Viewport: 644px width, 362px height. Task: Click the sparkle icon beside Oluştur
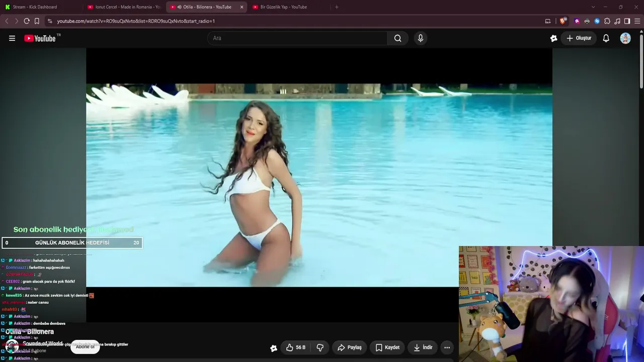(554, 38)
